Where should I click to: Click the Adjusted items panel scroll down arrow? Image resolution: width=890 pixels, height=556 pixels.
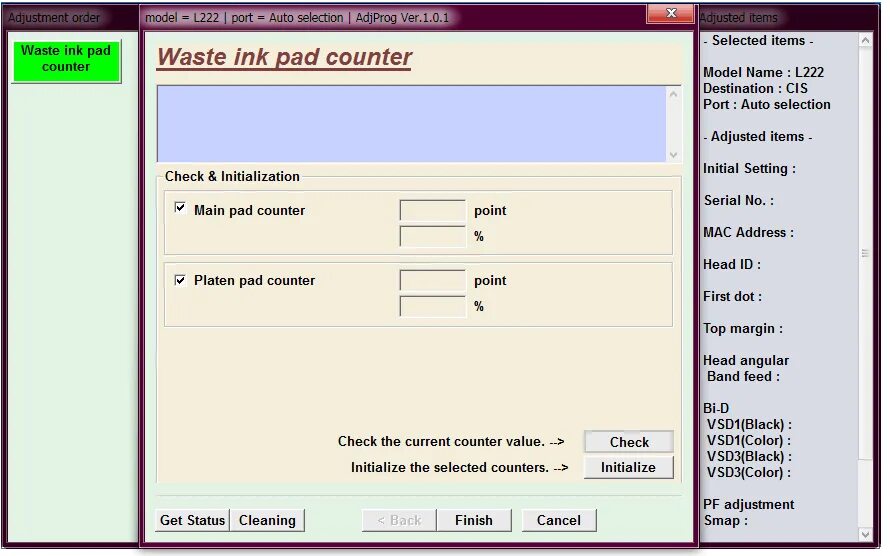(x=865, y=534)
